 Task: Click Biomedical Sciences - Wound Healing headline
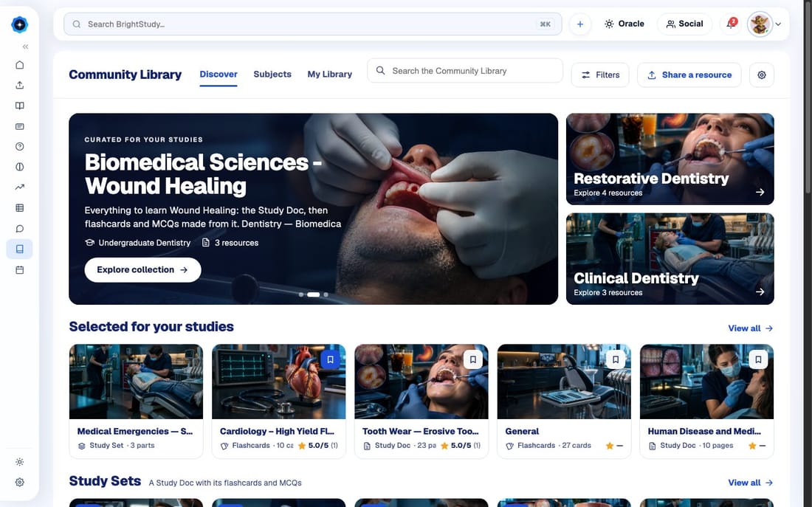coord(203,174)
